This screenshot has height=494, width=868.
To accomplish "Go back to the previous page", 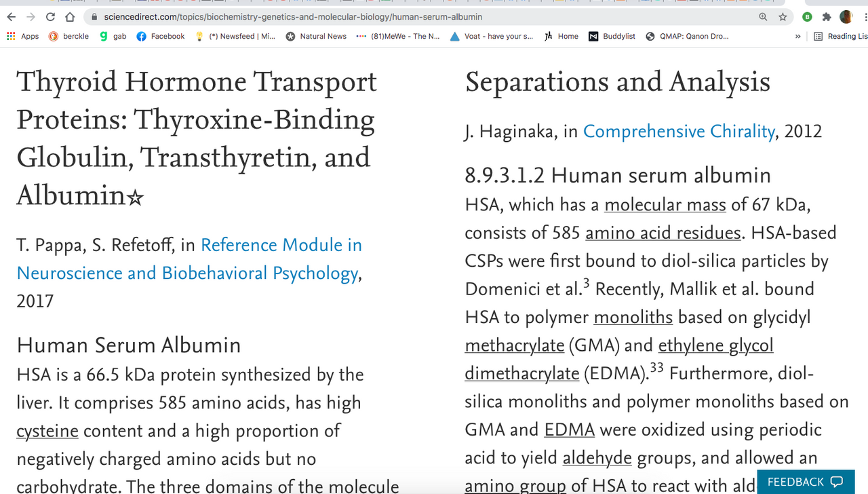I will 11,17.
